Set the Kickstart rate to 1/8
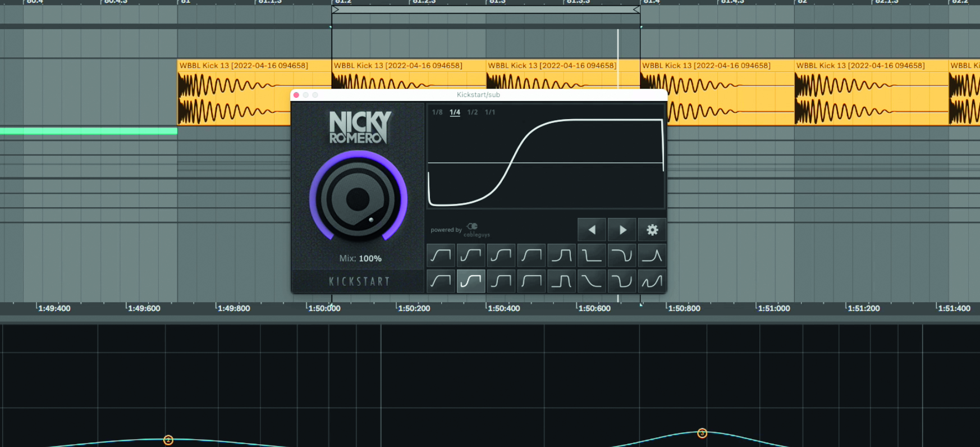Viewport: 980px width, 447px height. 437,112
